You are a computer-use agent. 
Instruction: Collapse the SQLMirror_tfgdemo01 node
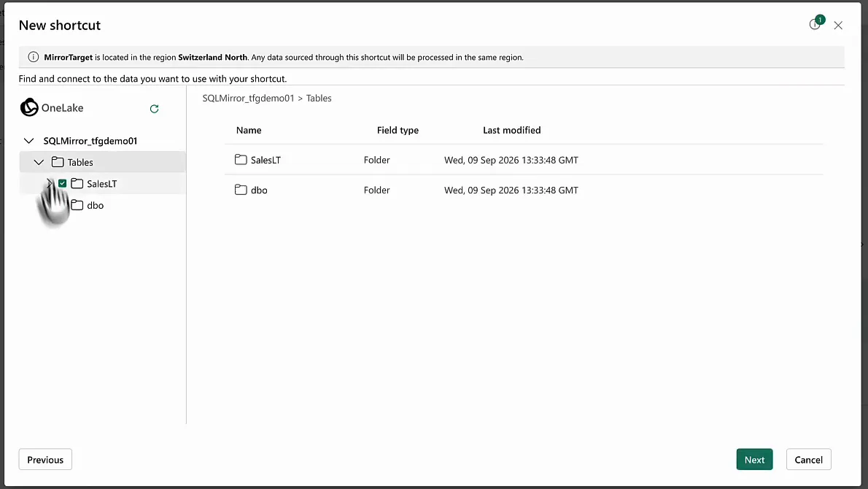[x=28, y=141]
